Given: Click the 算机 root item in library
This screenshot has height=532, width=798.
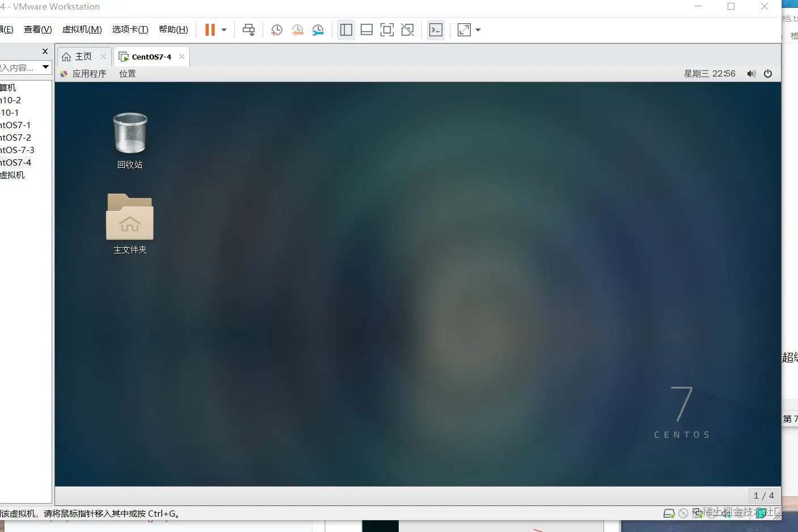Looking at the screenshot, I should tap(8, 87).
